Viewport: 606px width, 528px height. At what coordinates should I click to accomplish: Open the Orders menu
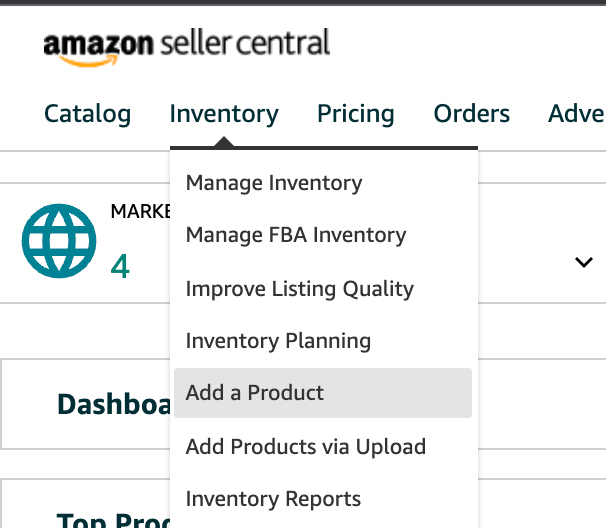click(x=472, y=114)
